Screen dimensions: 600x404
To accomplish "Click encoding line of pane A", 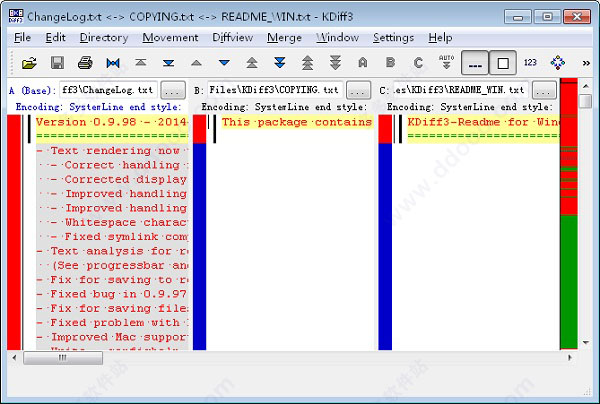I will pos(98,107).
